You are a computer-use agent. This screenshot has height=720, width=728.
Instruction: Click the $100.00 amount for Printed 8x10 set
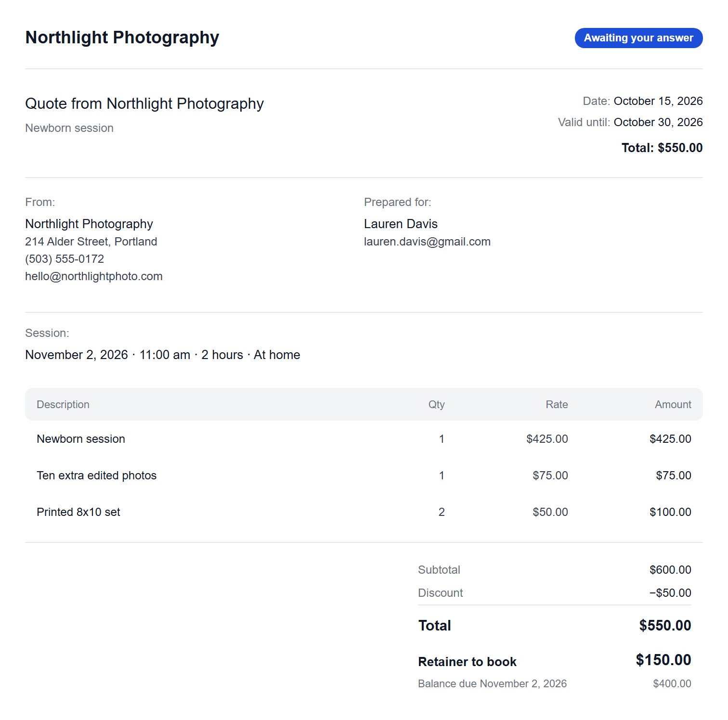pyautogui.click(x=670, y=512)
